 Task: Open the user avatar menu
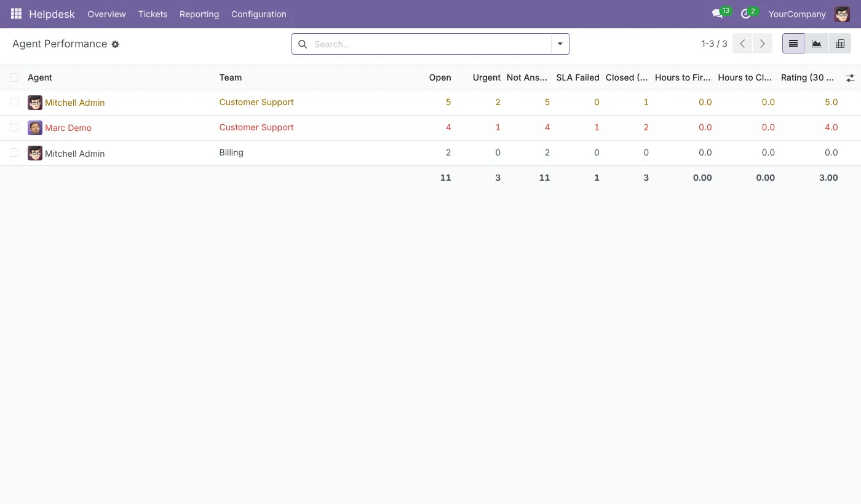coord(842,14)
